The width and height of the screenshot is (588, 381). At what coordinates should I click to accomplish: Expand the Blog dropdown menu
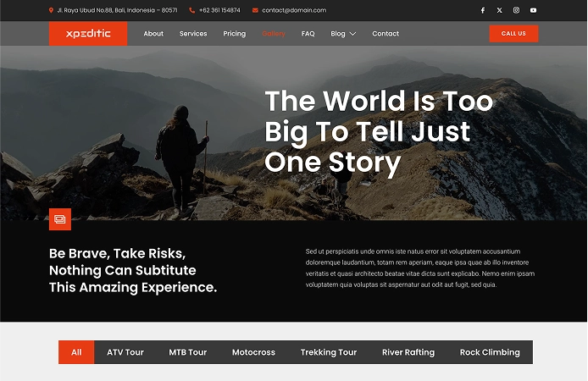(343, 34)
